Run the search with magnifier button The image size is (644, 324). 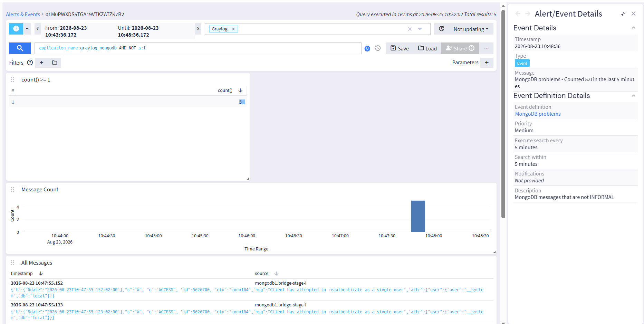click(x=20, y=48)
